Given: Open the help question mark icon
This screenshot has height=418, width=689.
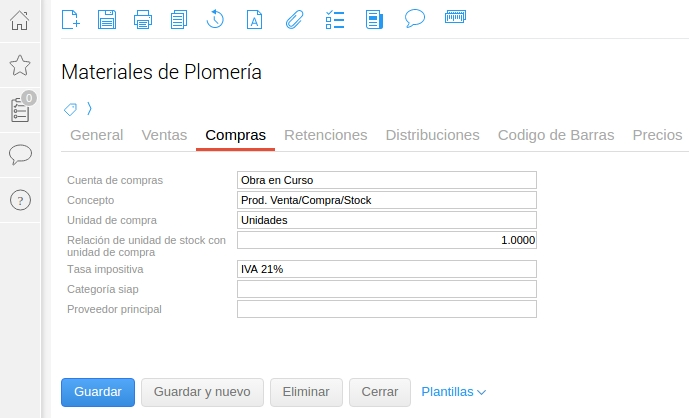Looking at the screenshot, I should click(x=20, y=200).
